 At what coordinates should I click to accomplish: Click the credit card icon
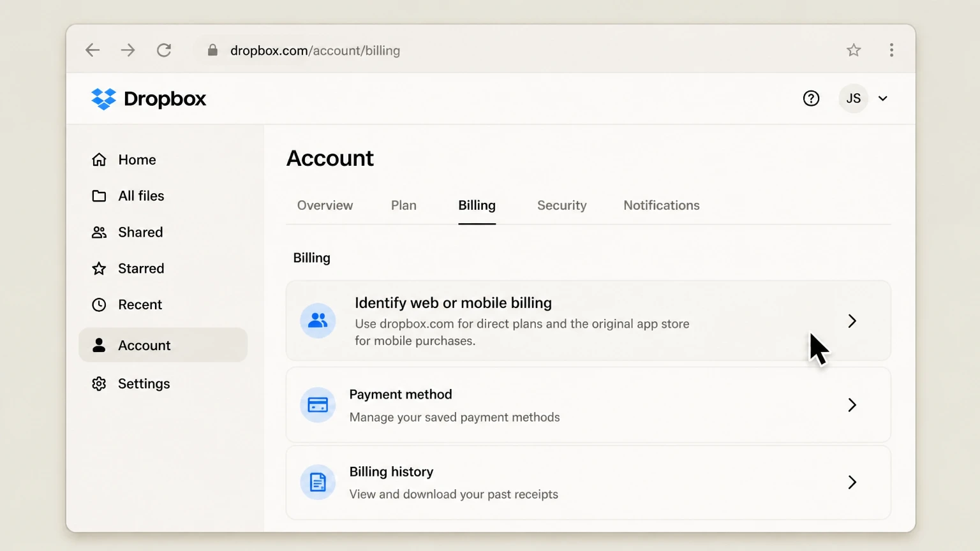tap(318, 405)
